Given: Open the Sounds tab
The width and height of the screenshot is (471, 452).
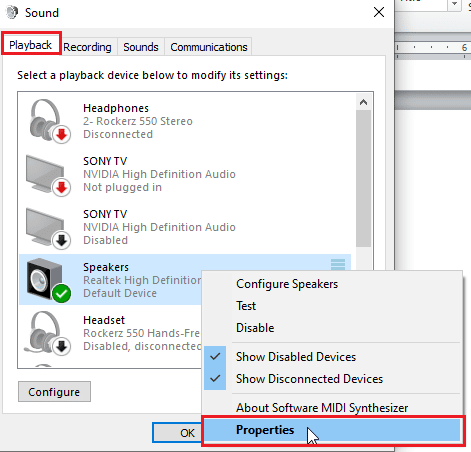Looking at the screenshot, I should (141, 47).
